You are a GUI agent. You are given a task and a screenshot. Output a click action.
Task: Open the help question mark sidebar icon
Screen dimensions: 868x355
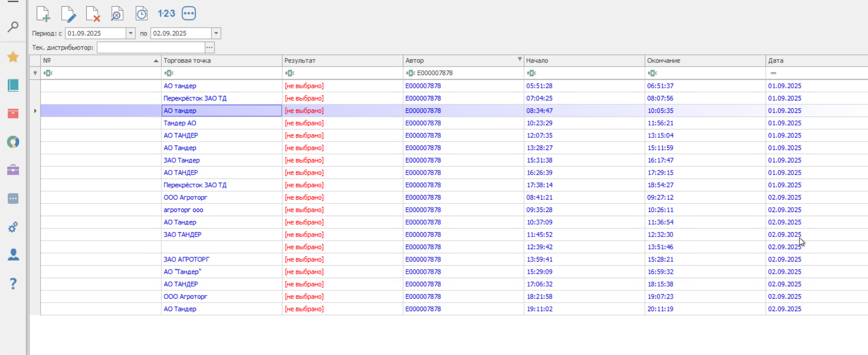pos(13,284)
